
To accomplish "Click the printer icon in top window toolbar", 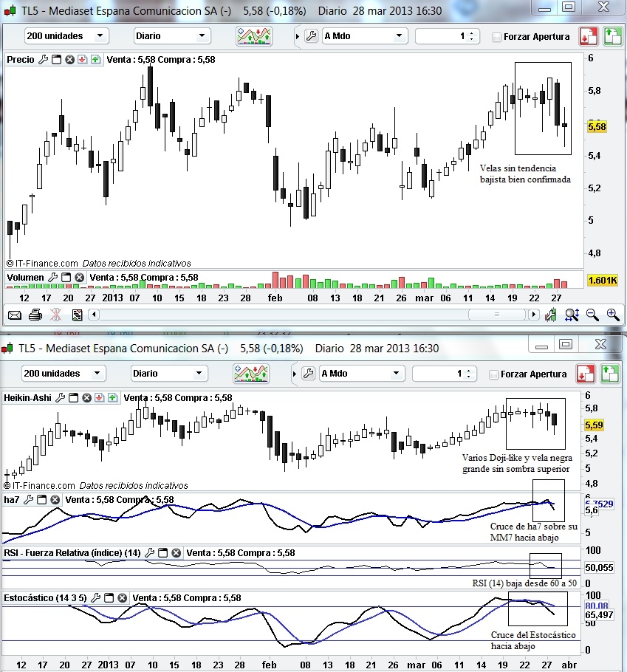I will pos(35,315).
